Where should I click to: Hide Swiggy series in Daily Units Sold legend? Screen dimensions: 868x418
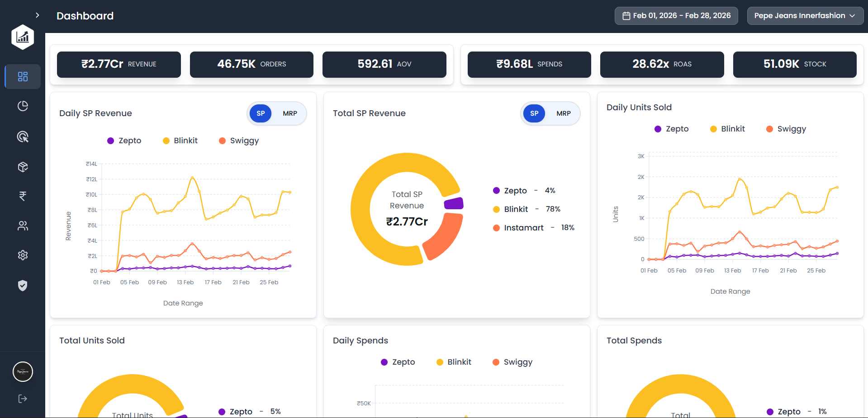[x=786, y=129]
